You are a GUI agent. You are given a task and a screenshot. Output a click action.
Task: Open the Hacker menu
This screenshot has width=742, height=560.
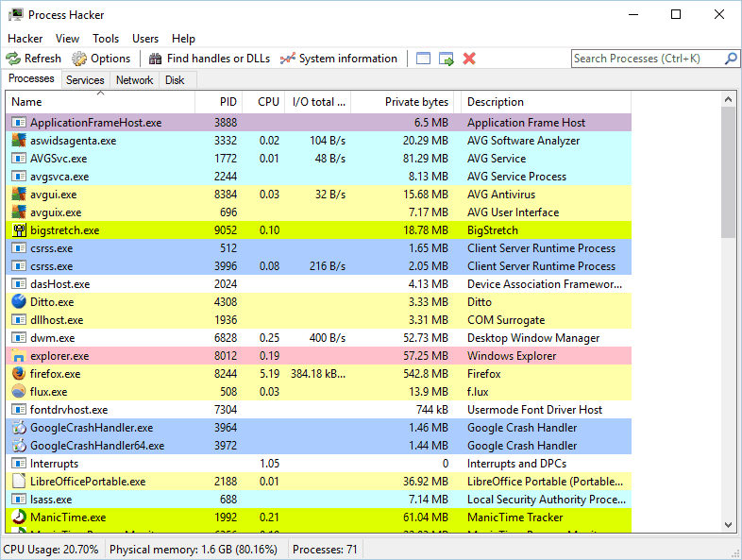(25, 39)
